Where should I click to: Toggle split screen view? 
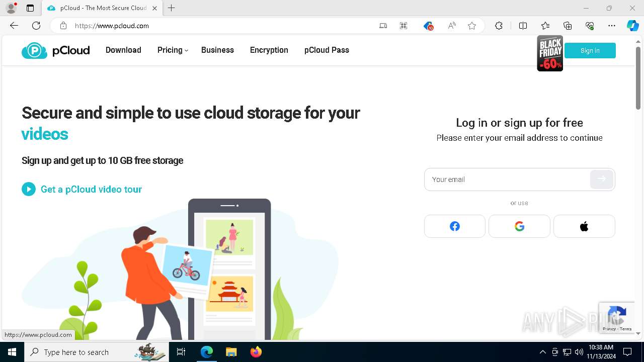[x=523, y=26]
